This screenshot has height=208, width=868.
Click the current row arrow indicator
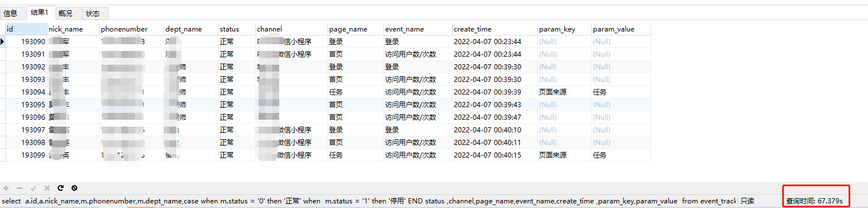pos(3,42)
